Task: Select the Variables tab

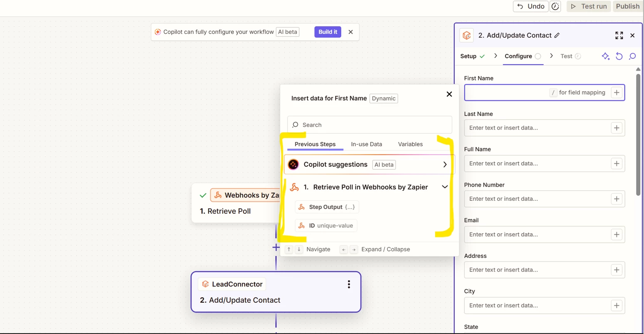Action: coord(410,144)
